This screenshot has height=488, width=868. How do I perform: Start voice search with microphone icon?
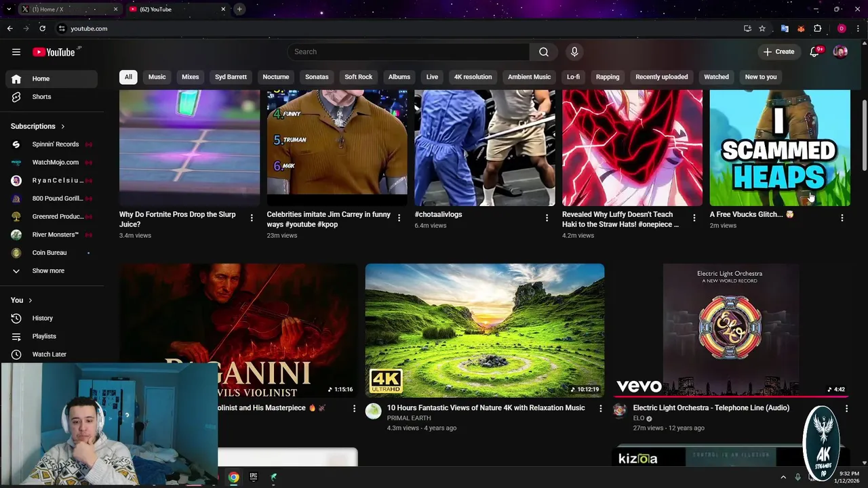pyautogui.click(x=574, y=52)
